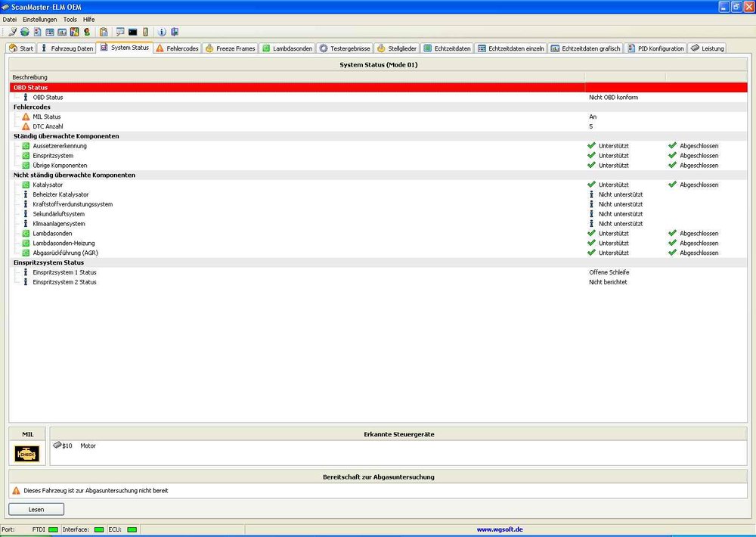This screenshot has width=756, height=537.
Task: Click the globe icon in the toolbar
Action: pos(24,33)
